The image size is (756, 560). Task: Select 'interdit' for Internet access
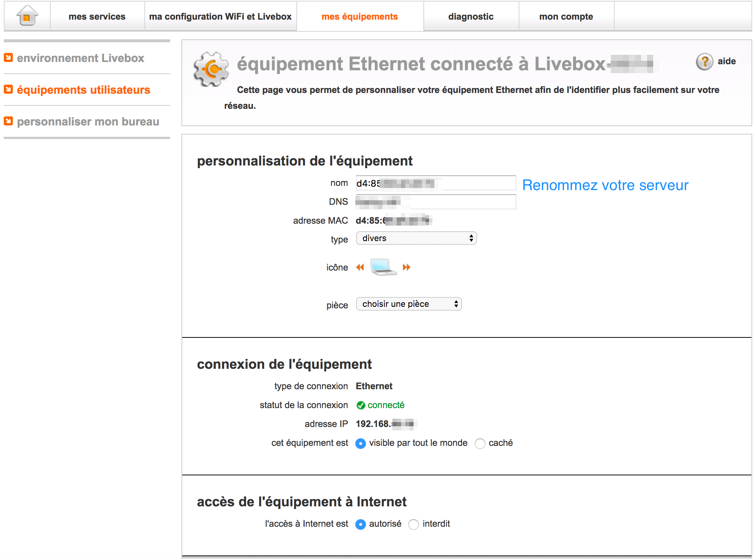point(414,524)
